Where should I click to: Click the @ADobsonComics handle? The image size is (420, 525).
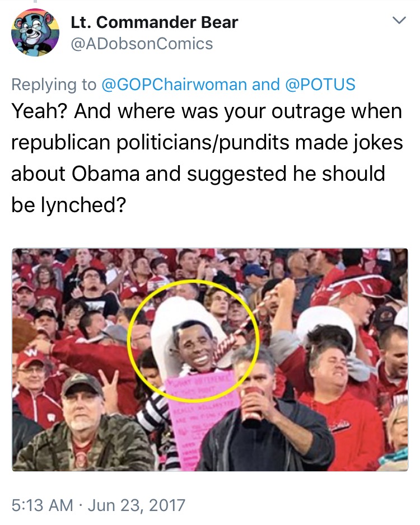coord(142,44)
